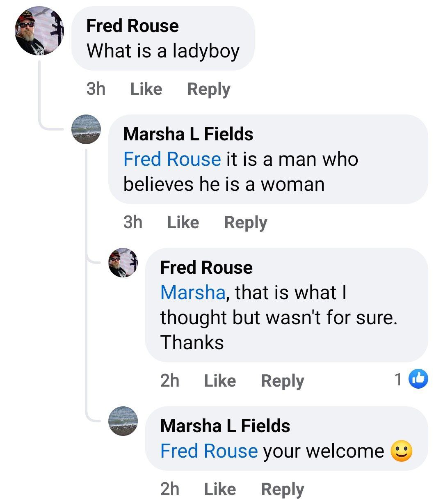Screen dimensions: 443x504
Task: Click the 3h timestamp on first comment
Action: coord(96,89)
